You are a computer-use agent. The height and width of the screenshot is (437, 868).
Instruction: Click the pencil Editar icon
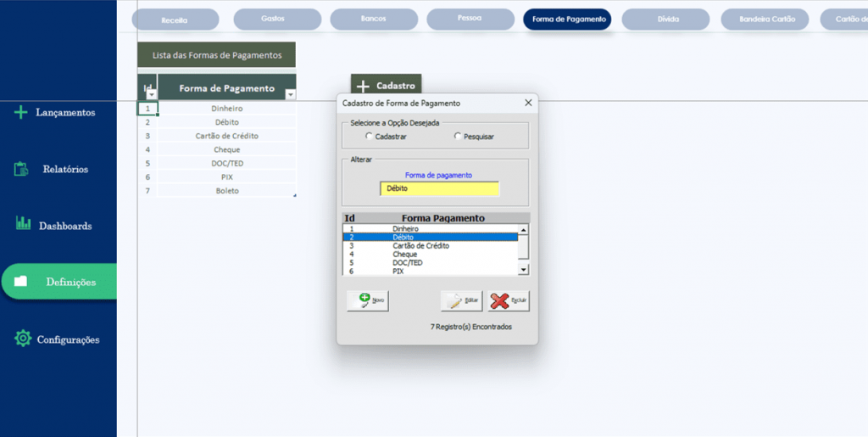(x=455, y=300)
